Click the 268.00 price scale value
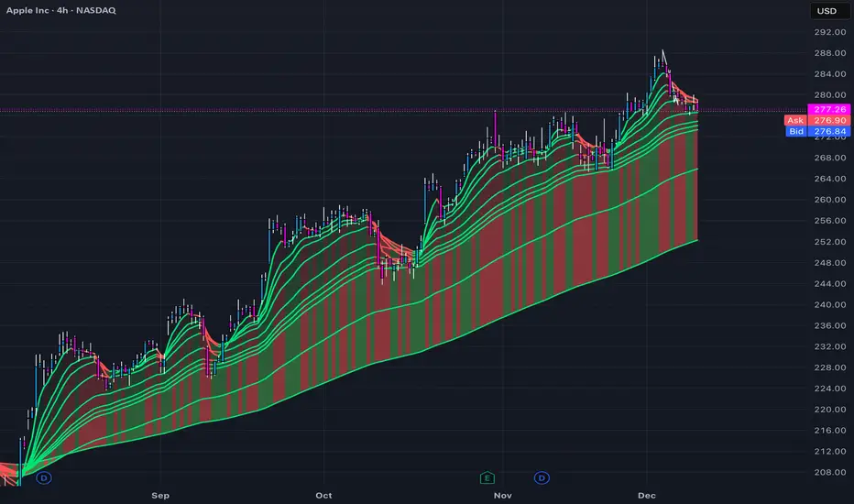The height and width of the screenshot is (504, 854). click(x=830, y=158)
